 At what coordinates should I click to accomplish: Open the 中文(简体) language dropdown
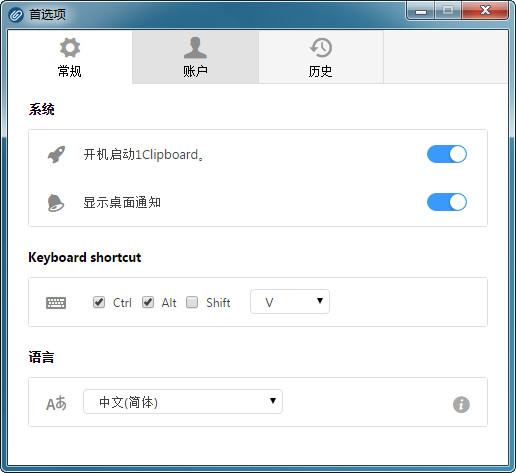183,402
